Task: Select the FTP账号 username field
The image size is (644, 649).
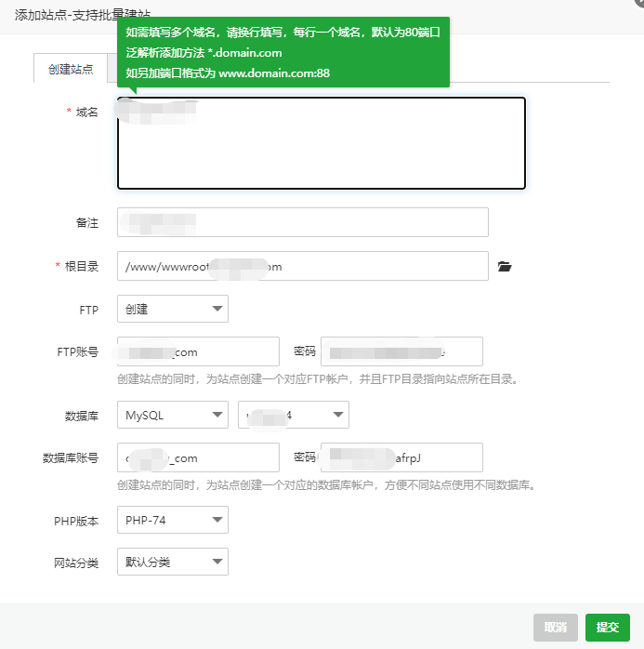Action: tap(198, 351)
